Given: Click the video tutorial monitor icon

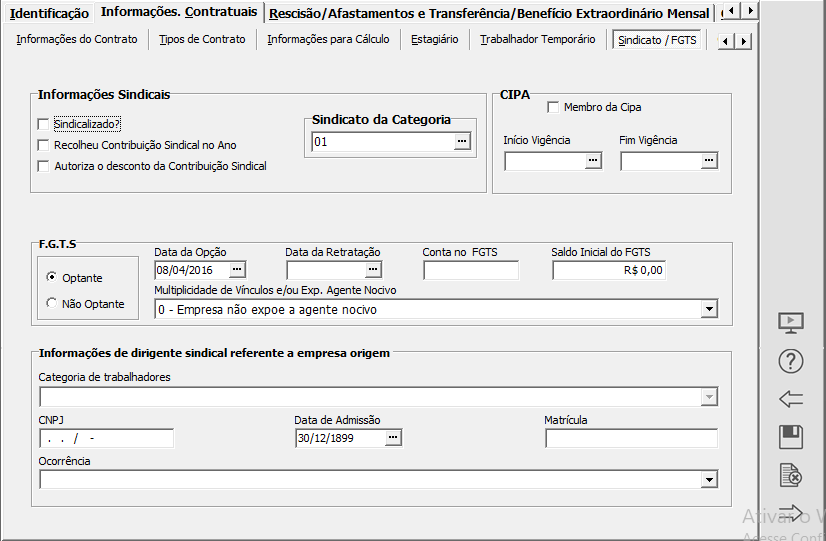Looking at the screenshot, I should click(791, 323).
